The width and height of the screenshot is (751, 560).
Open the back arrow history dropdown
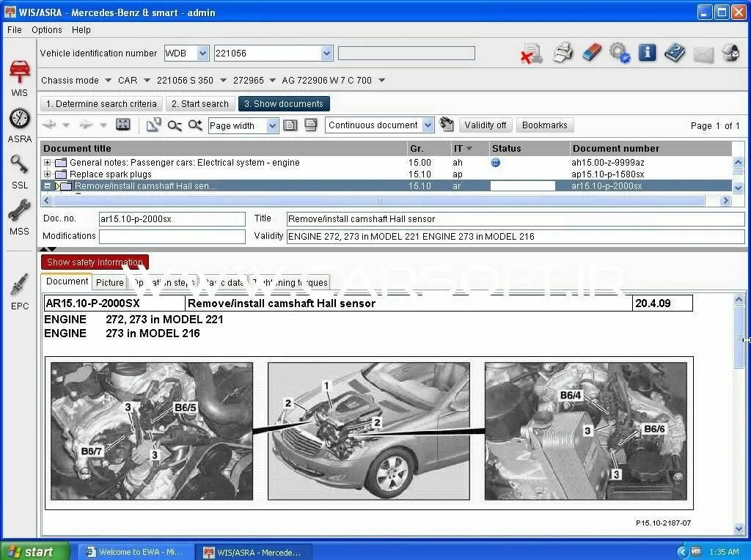(x=66, y=125)
